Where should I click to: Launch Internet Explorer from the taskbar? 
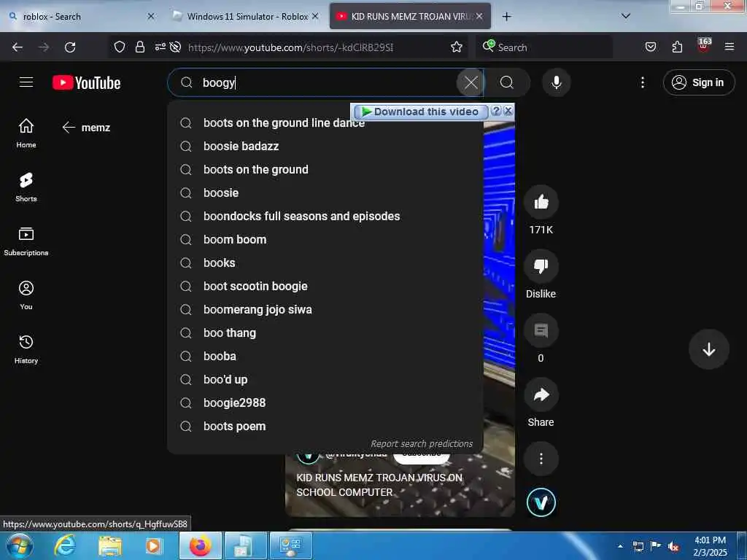[65, 545]
